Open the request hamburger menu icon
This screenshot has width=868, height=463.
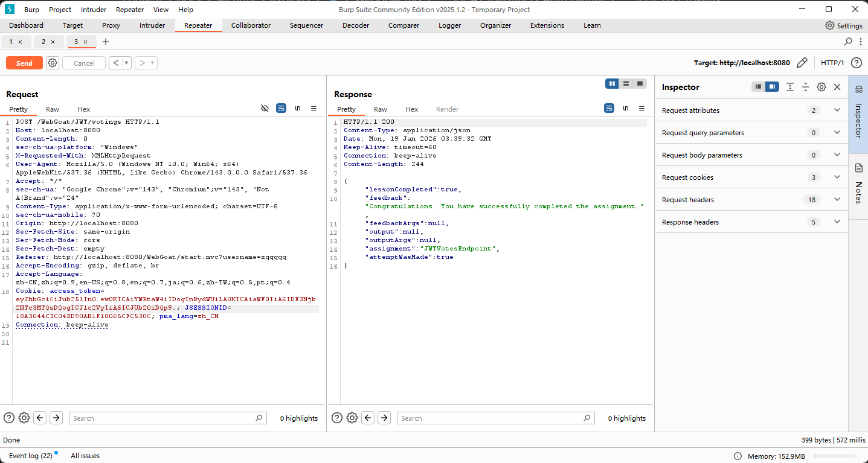click(x=313, y=109)
